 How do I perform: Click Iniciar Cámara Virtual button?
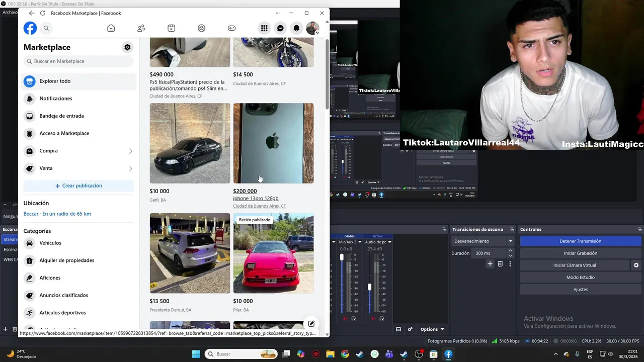pyautogui.click(x=574, y=265)
